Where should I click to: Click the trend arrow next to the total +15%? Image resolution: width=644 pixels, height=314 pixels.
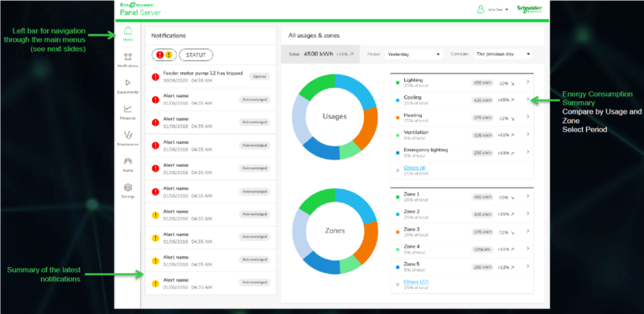[351, 54]
